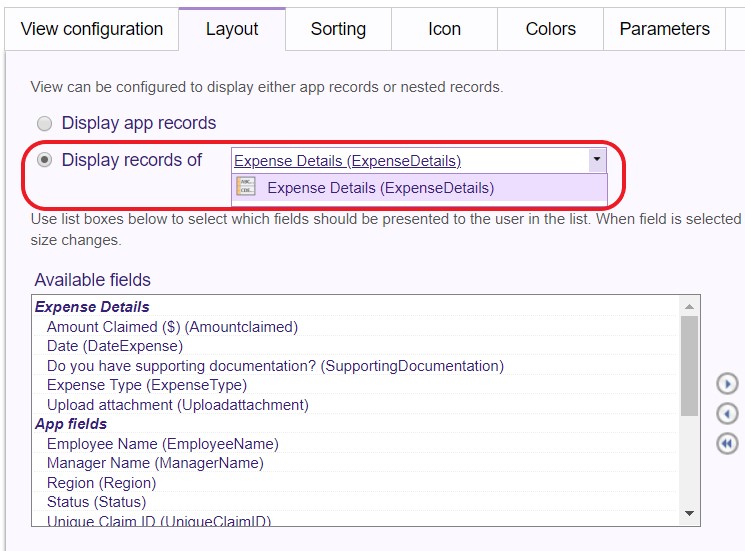Click the Available fields scrollbar thumb
745x551 pixels.
(689, 365)
